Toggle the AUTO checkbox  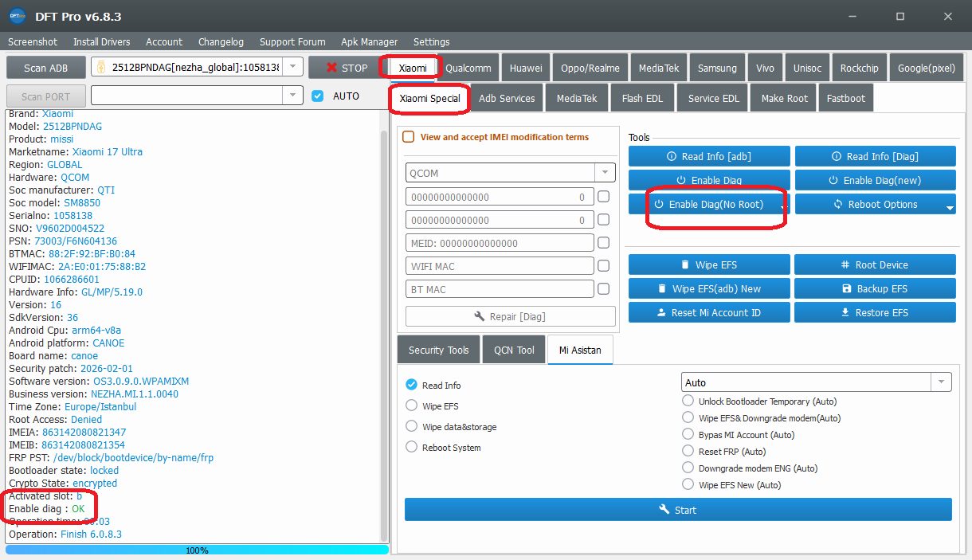pos(318,96)
